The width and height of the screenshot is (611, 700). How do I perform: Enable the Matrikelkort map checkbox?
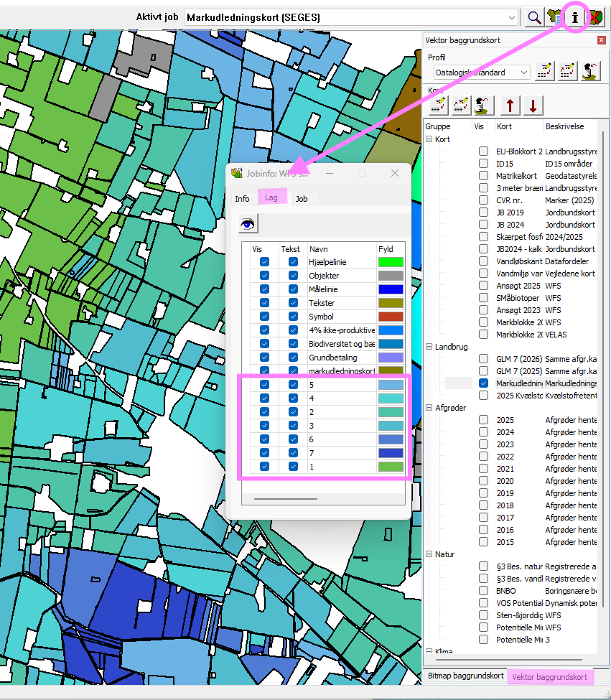[484, 176]
